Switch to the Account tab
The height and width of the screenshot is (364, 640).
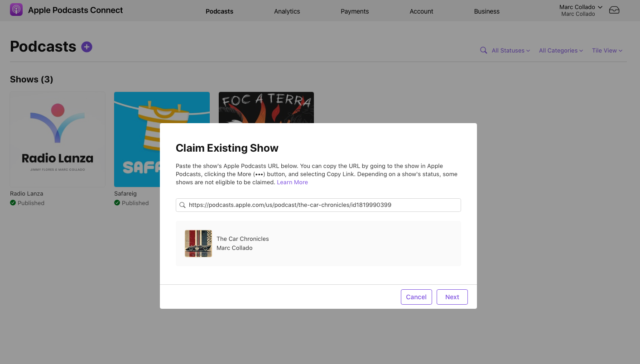click(x=421, y=11)
